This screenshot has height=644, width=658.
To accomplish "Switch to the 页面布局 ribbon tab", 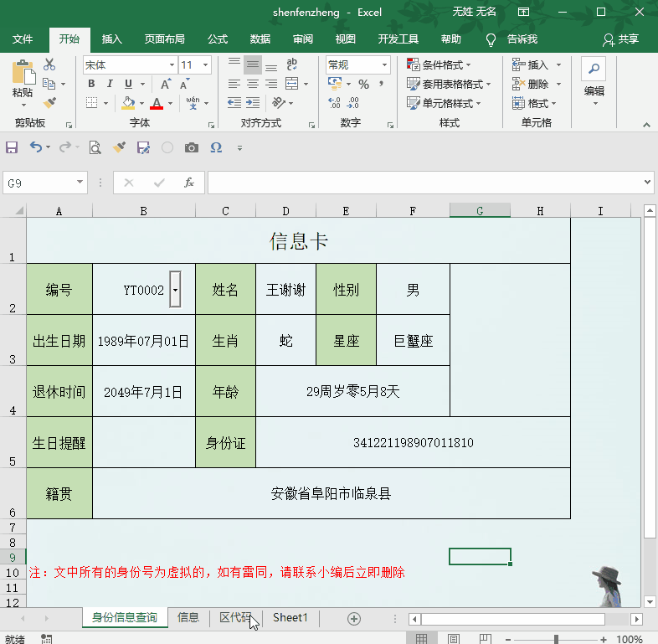I will 164,39.
